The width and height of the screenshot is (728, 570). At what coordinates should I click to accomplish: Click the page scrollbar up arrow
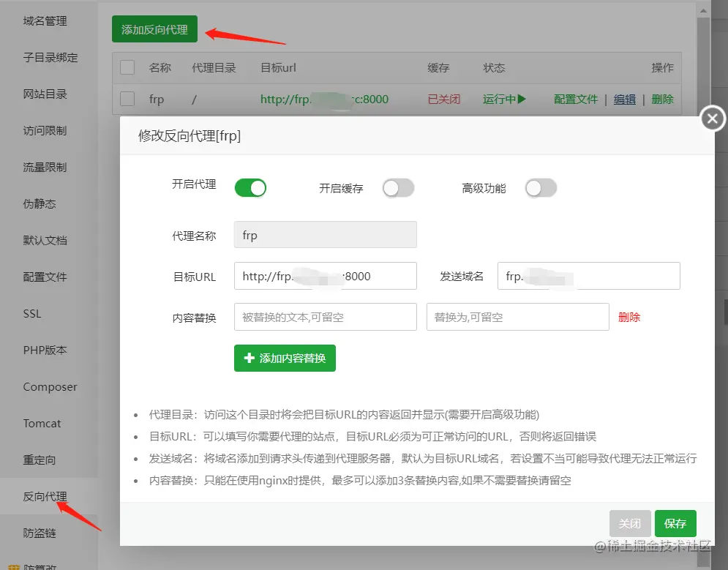703,10
